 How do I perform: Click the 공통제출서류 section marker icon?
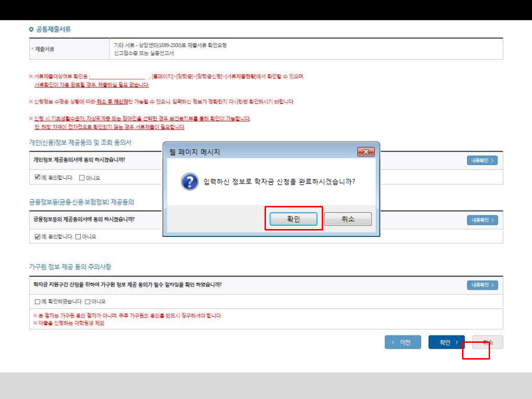(32, 30)
